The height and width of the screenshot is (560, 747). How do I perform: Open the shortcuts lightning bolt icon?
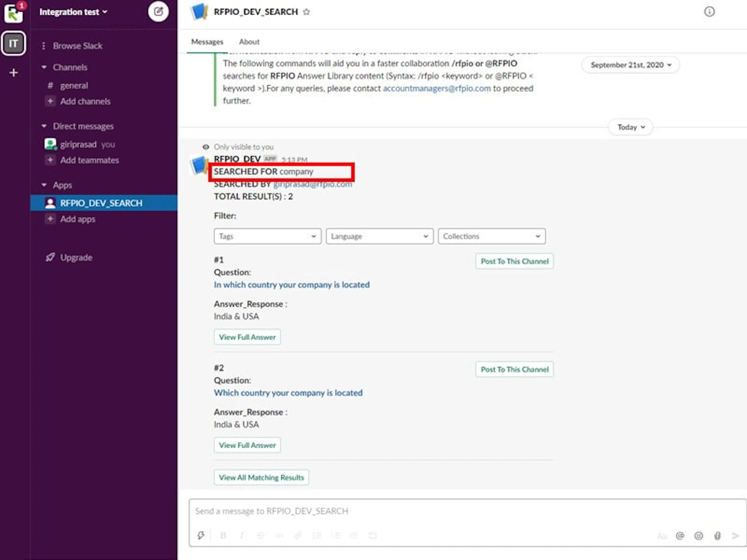(201, 535)
